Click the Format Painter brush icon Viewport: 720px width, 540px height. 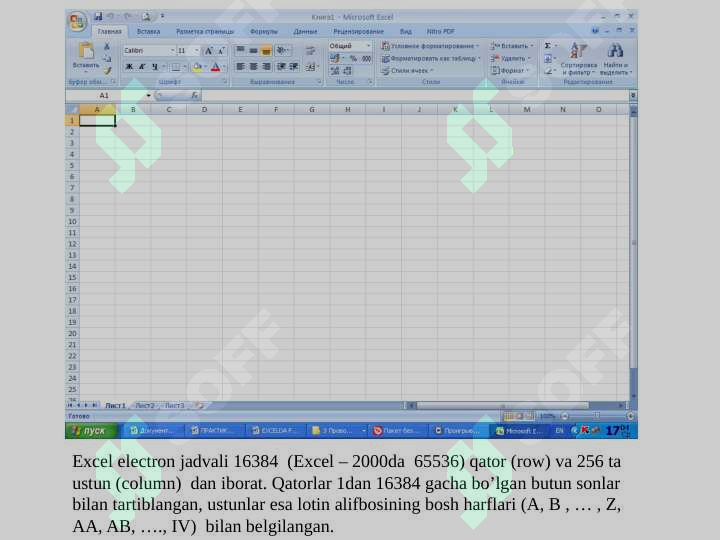click(x=107, y=70)
